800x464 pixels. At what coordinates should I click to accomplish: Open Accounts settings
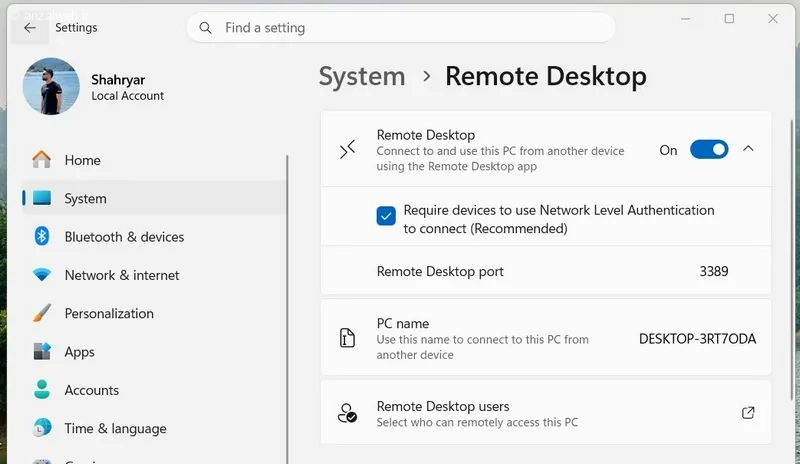[x=154, y=390]
